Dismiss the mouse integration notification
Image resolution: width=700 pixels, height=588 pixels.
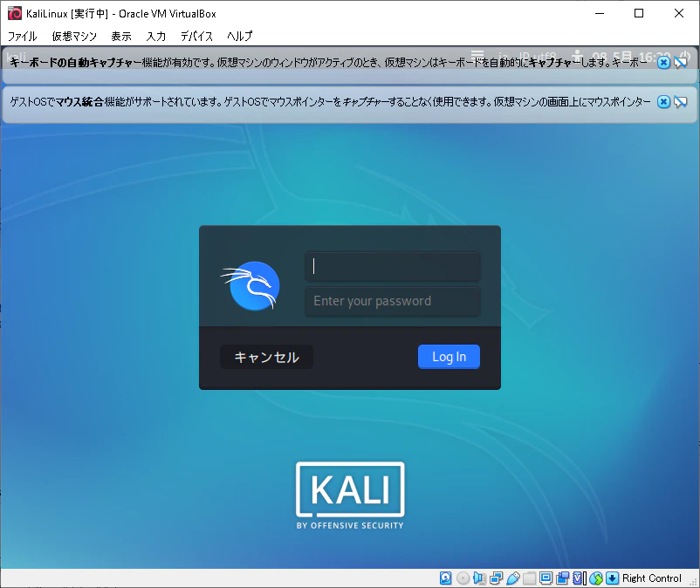pos(664,102)
